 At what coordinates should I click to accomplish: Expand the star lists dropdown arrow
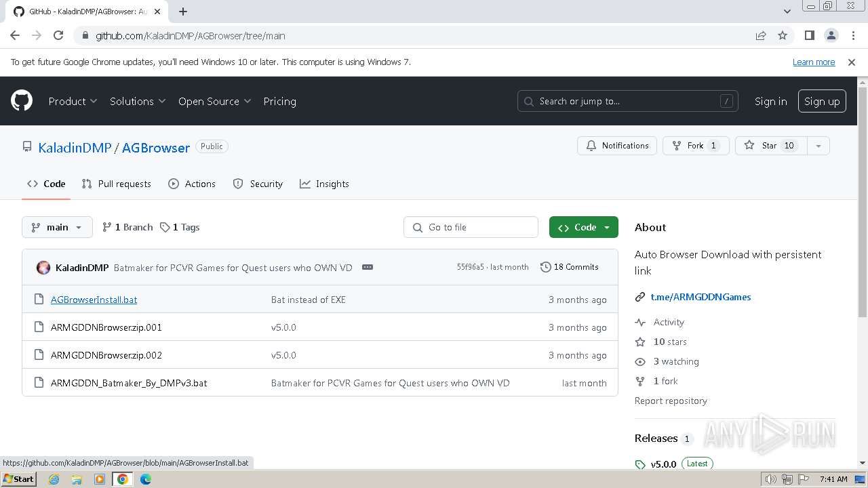(x=818, y=146)
